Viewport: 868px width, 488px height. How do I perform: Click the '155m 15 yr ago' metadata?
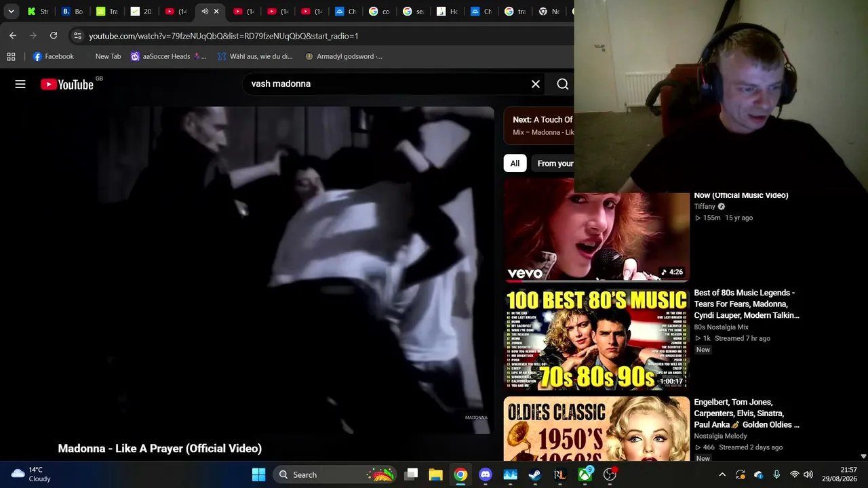click(724, 218)
